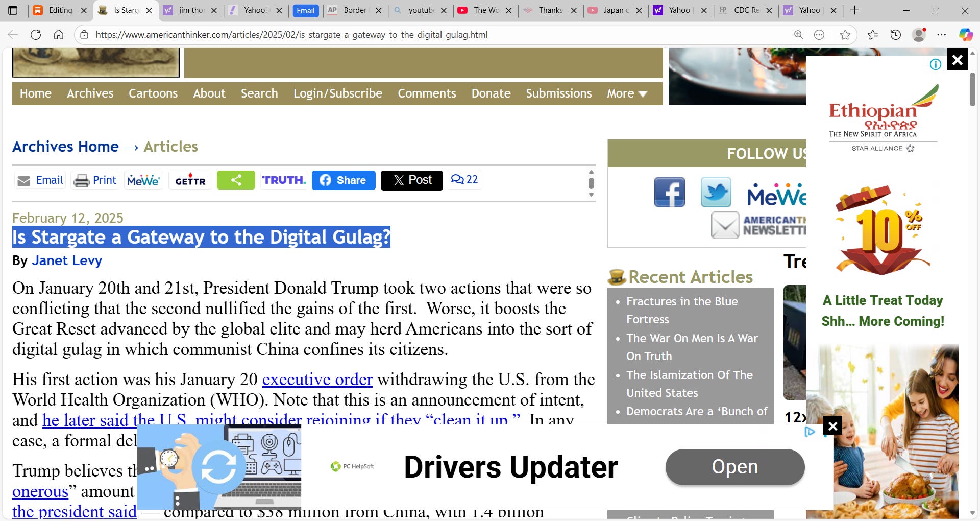Click the address bar URL field

[x=439, y=35]
